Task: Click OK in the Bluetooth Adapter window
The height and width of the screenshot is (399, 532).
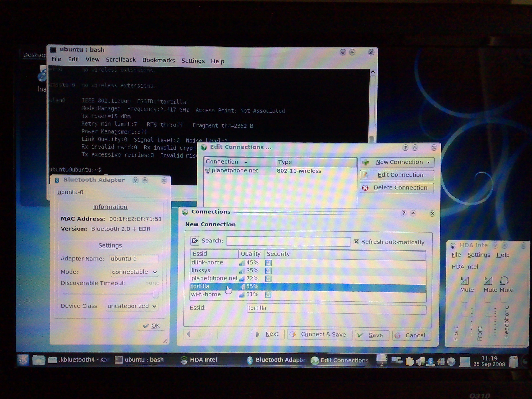Action: [x=151, y=326]
